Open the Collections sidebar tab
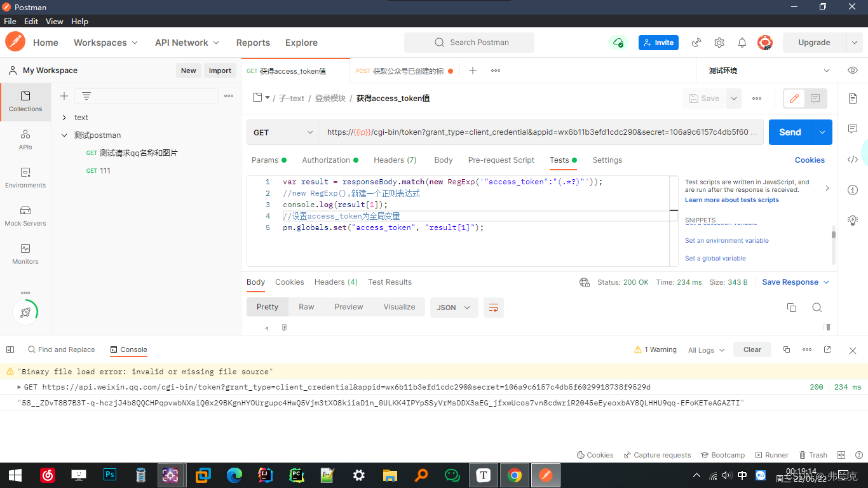The width and height of the screenshot is (868, 488). click(x=25, y=102)
